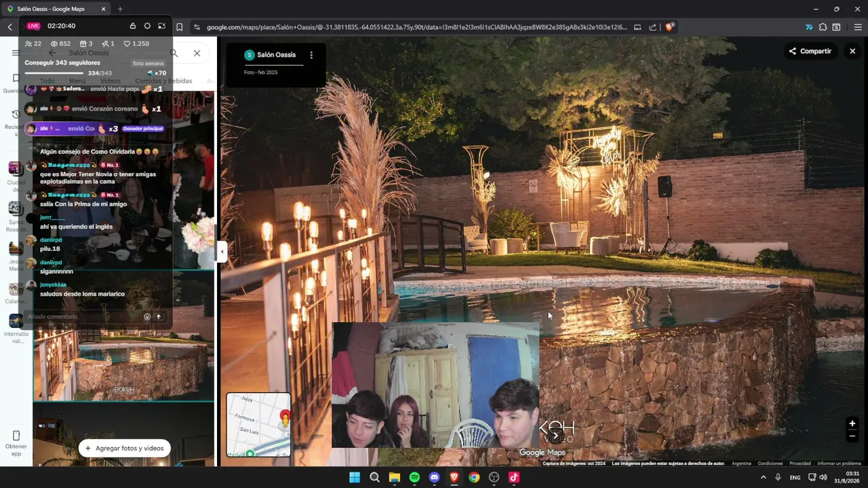Click the emoji icon in the comment box
868x488 pixels.
point(147,317)
